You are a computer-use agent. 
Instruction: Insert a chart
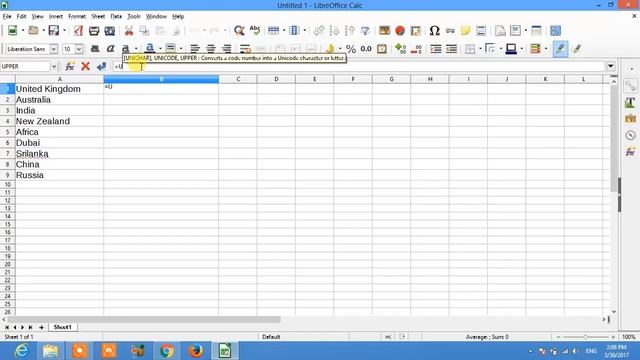tap(400, 31)
